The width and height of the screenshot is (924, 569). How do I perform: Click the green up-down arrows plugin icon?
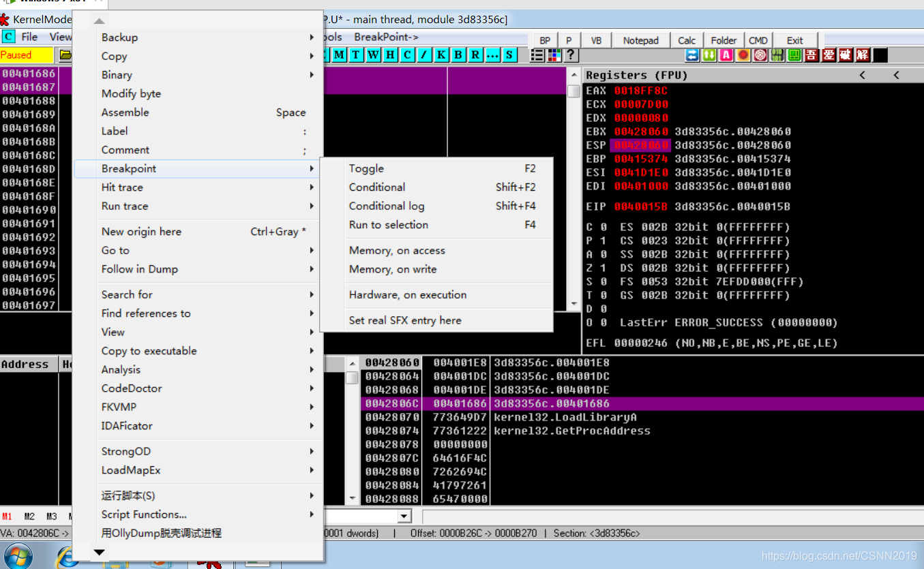[709, 55]
